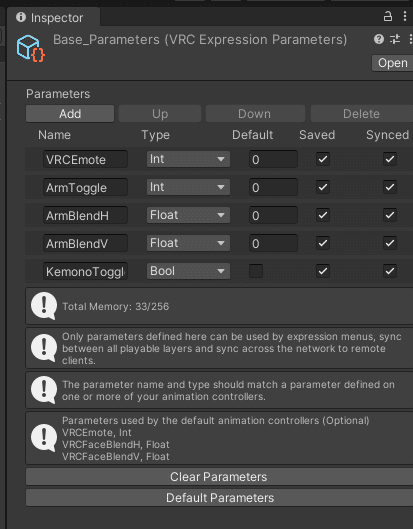The height and width of the screenshot is (529, 413).
Task: Click the 'VRCFaceBlendV, Float' text
Action: click(116, 457)
